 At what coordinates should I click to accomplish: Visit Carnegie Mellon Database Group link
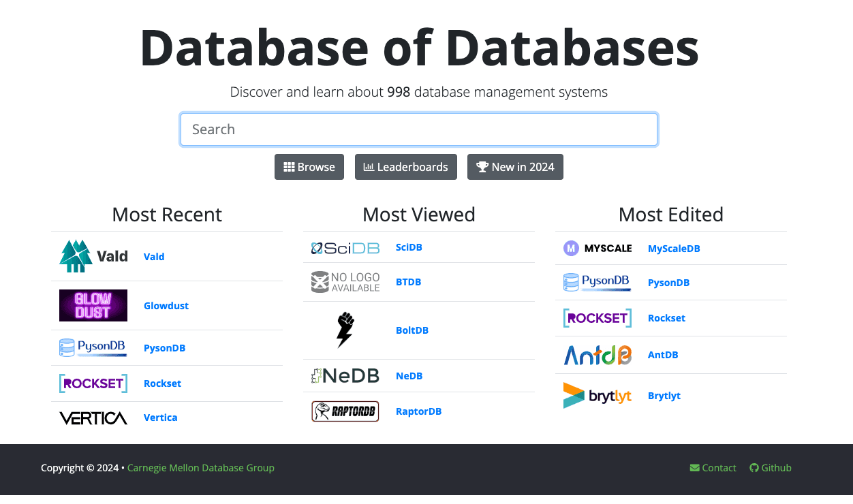point(201,468)
